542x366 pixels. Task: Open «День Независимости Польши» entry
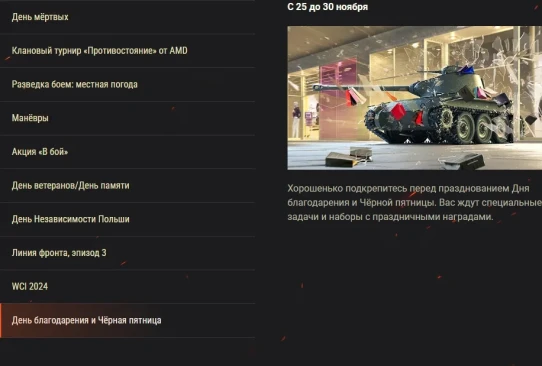click(127, 219)
